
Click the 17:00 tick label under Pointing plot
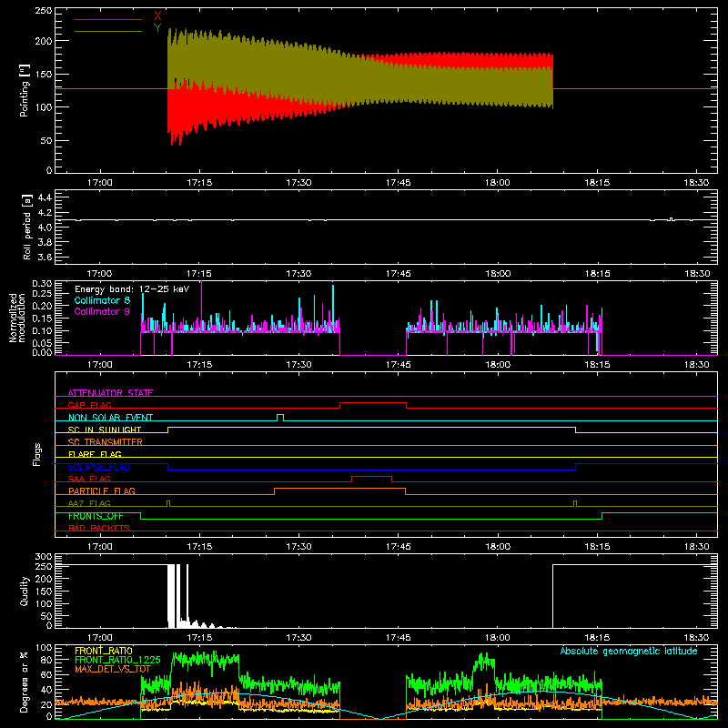100,183
